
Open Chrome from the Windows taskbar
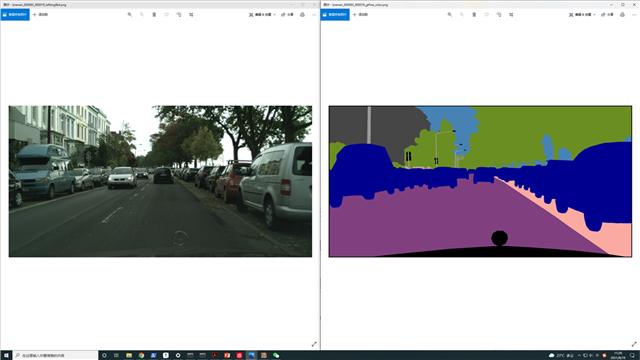pyautogui.click(x=141, y=356)
